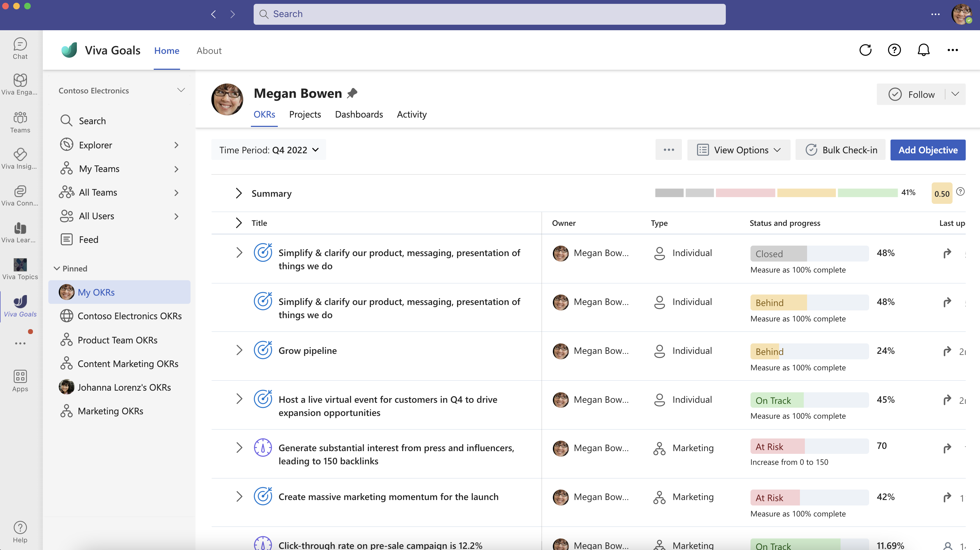Open the About tab in Viva Goals
This screenshot has width=980, height=550.
pos(209,50)
